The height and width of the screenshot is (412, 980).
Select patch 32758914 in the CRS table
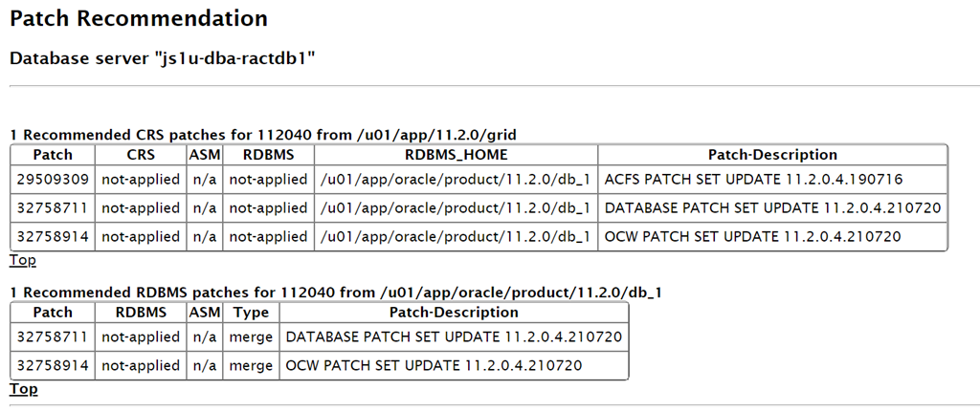pyautogui.click(x=53, y=236)
